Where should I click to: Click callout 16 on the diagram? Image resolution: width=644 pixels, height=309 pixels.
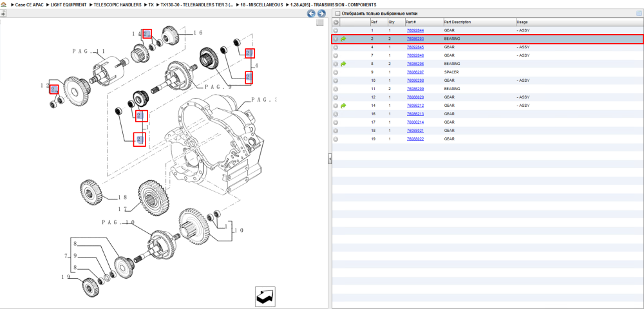click(x=198, y=33)
